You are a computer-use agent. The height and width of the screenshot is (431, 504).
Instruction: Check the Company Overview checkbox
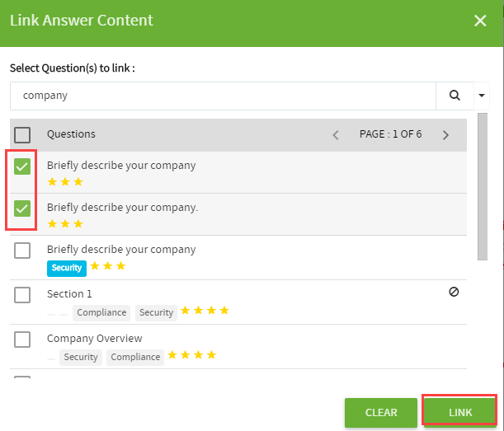pos(22,340)
